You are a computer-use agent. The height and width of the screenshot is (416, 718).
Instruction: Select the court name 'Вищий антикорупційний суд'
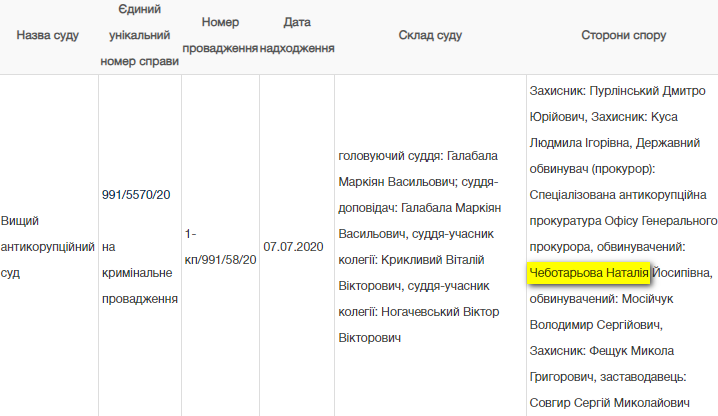[x=48, y=247]
